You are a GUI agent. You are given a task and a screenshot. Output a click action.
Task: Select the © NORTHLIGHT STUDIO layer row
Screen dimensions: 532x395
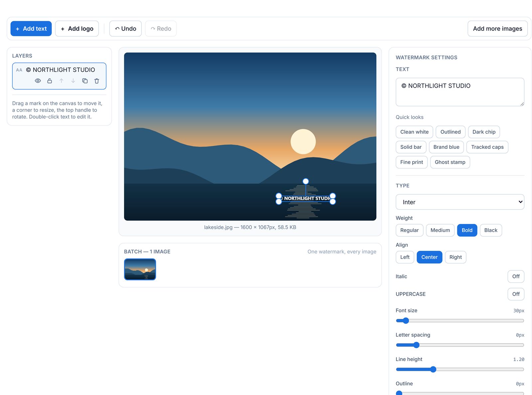[59, 76]
